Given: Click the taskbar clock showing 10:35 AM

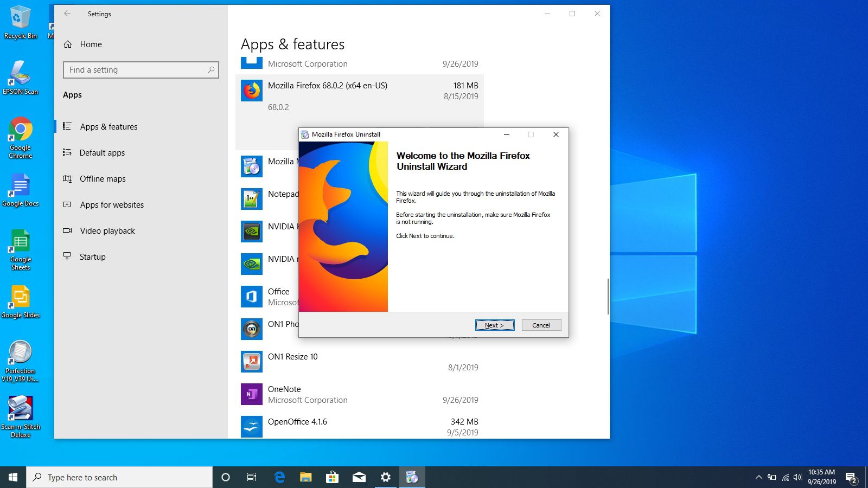Looking at the screenshot, I should coord(821,477).
